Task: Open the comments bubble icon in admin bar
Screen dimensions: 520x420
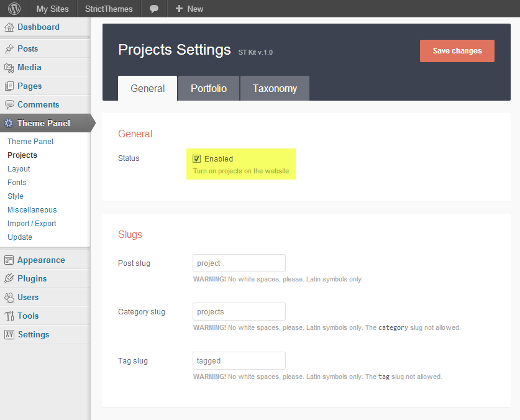Action: pos(154,9)
